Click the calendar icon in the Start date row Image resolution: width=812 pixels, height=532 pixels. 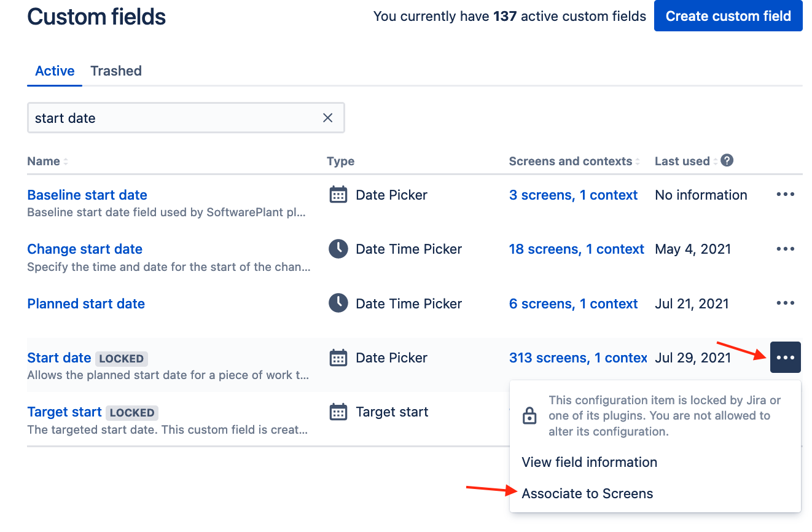click(338, 357)
